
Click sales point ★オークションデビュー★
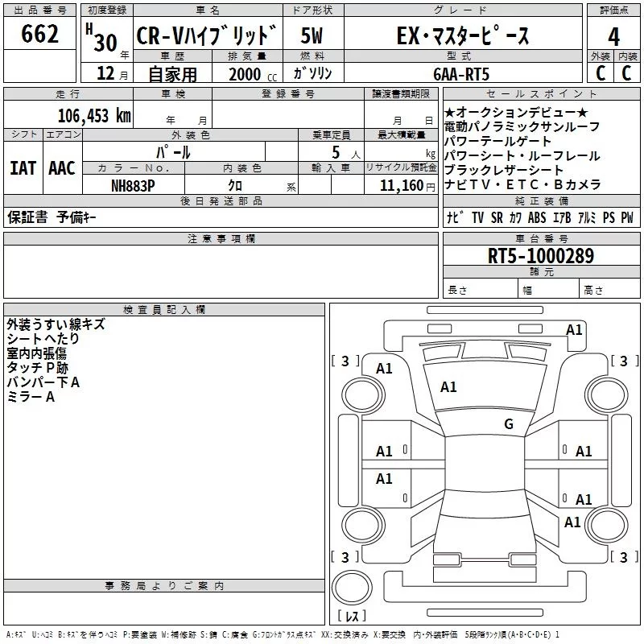(516, 112)
